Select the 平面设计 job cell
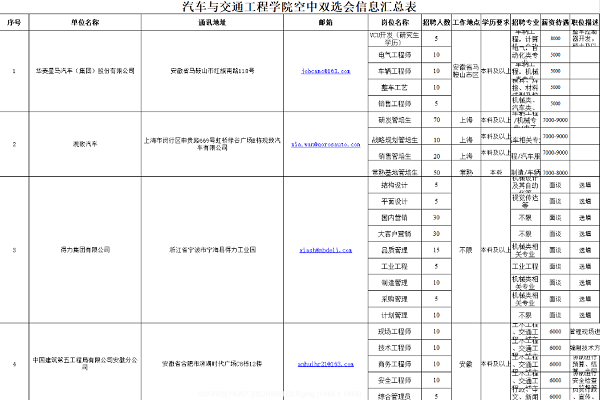600x400 pixels. click(x=395, y=201)
